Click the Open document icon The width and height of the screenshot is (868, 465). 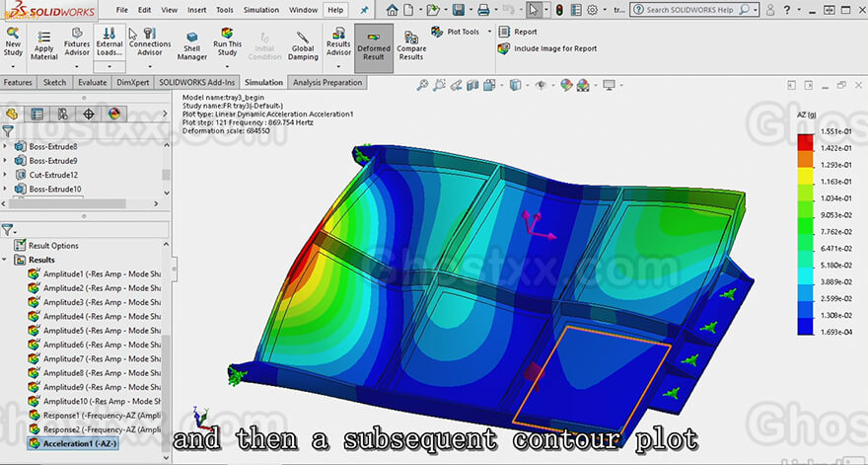433,10
